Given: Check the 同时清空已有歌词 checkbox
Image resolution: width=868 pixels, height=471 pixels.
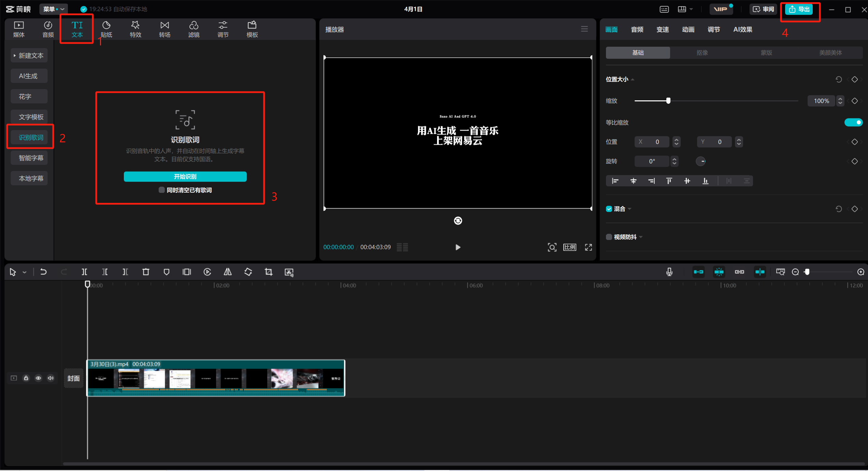Looking at the screenshot, I should tap(162, 190).
